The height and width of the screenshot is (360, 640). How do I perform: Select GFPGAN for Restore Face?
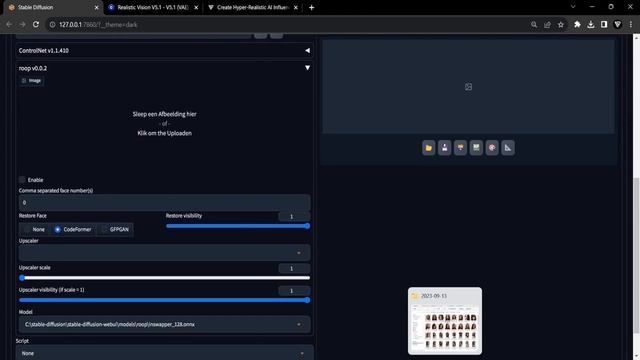(x=115, y=229)
